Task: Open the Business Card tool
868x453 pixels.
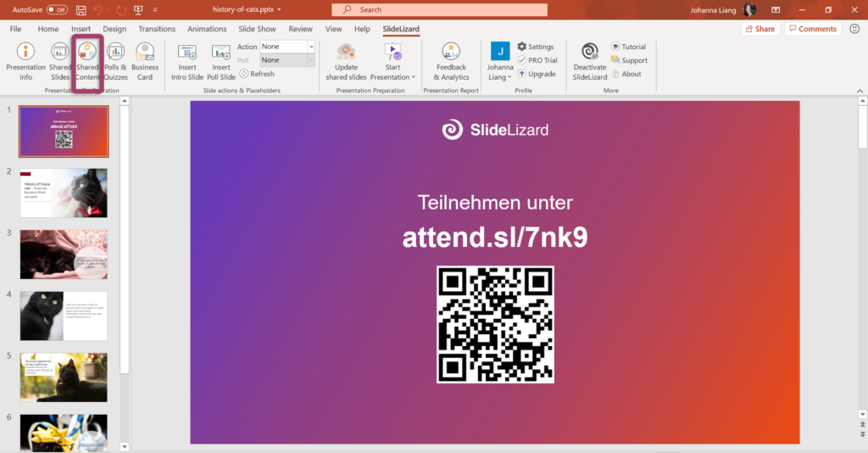Action: [144, 61]
